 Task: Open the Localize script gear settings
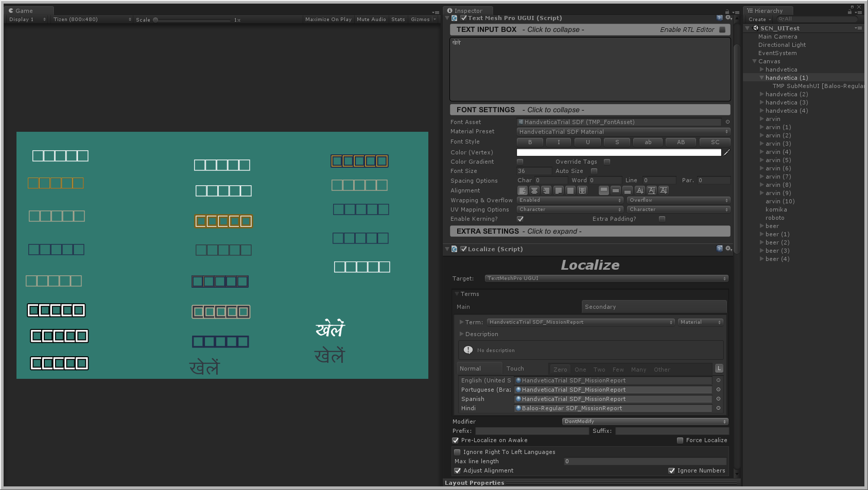(728, 249)
